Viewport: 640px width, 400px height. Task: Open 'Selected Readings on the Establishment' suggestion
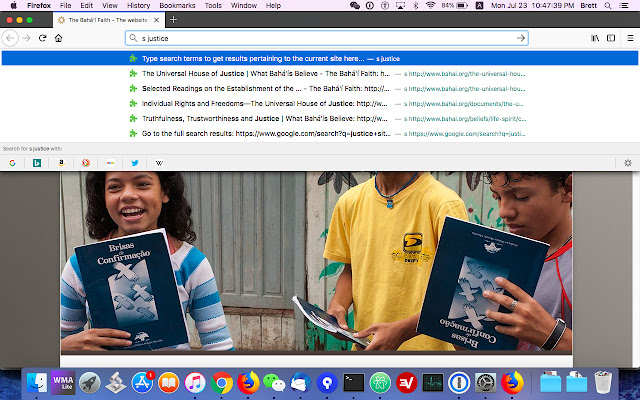click(x=320, y=89)
